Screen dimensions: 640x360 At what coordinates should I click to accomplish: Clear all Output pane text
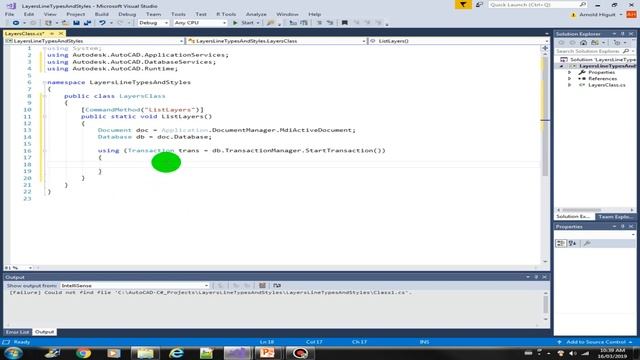[262, 286]
